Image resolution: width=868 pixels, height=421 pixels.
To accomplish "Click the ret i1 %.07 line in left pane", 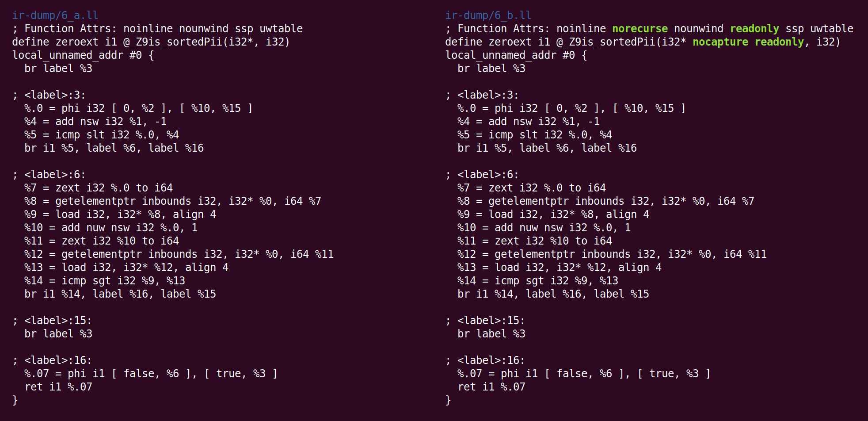I will click(x=58, y=387).
